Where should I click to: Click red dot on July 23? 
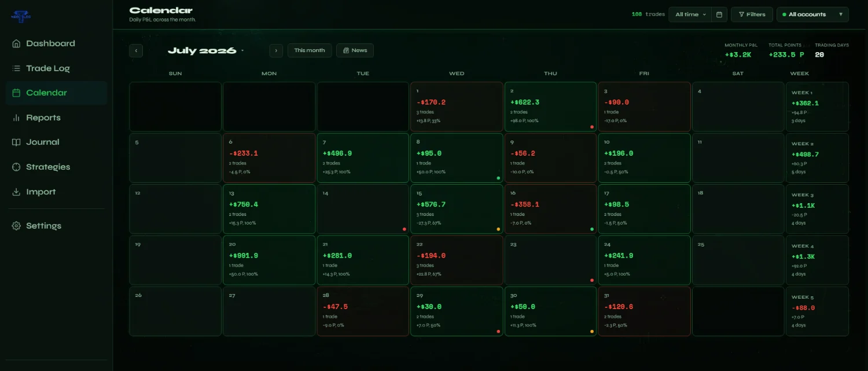(592, 280)
